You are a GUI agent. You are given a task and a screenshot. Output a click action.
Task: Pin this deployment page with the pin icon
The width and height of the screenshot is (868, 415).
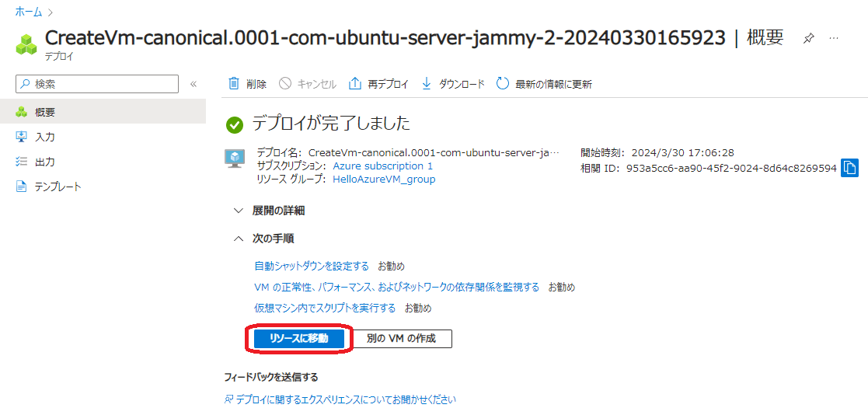coord(808,38)
